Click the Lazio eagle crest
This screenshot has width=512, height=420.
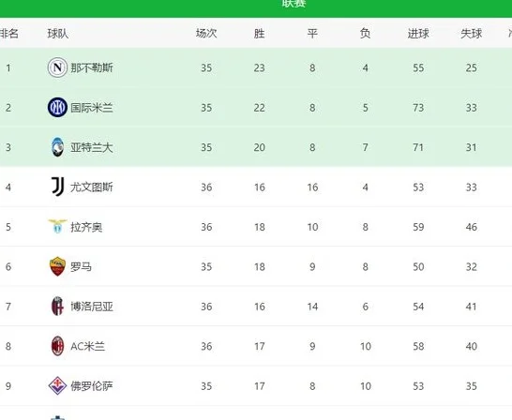57,227
